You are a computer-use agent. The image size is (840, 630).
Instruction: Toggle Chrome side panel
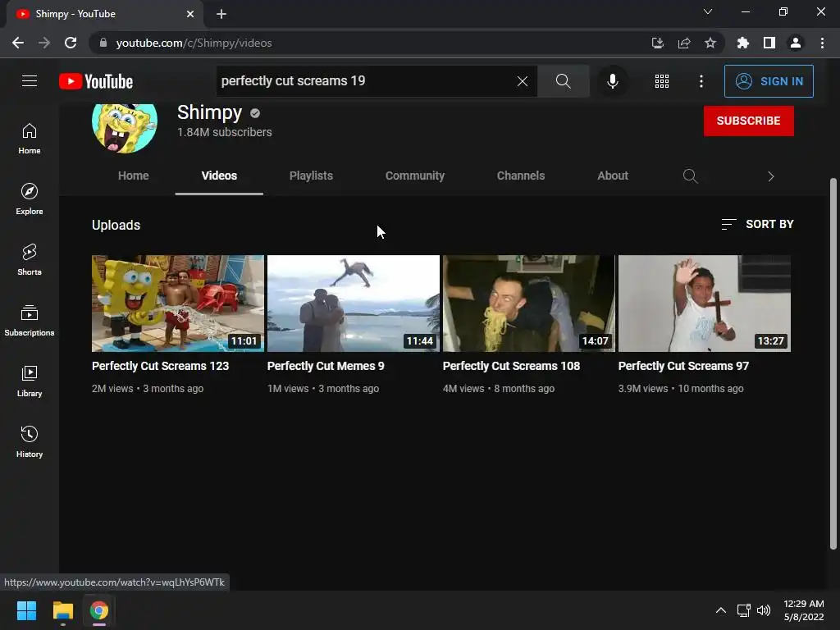[x=769, y=43]
